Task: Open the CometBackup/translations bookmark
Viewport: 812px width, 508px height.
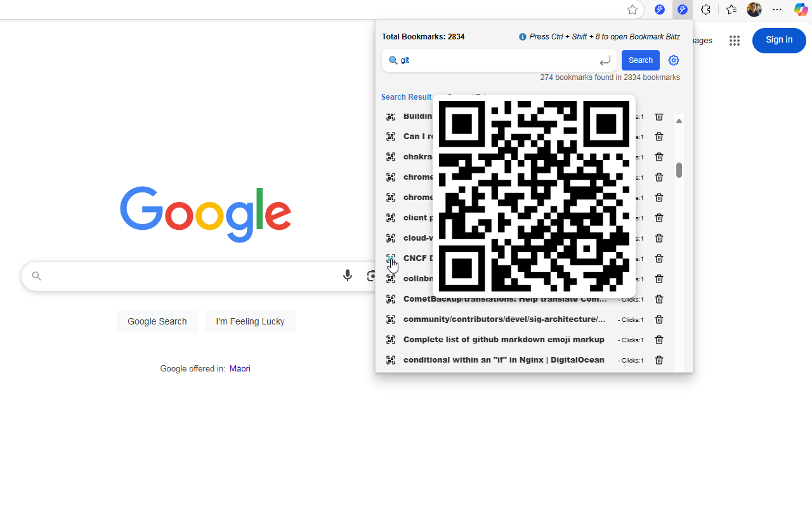Action: [504, 299]
